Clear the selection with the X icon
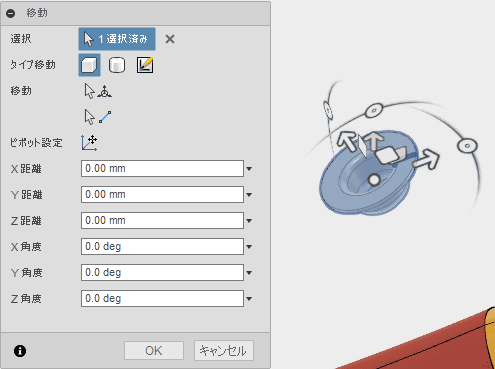Viewport: 495px width, 369px height. click(x=170, y=39)
